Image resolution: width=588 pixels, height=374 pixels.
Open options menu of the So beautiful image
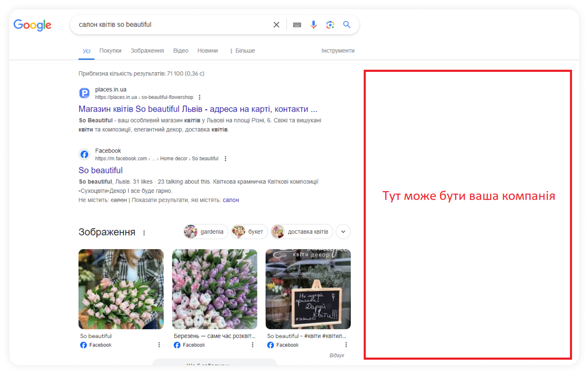point(159,345)
